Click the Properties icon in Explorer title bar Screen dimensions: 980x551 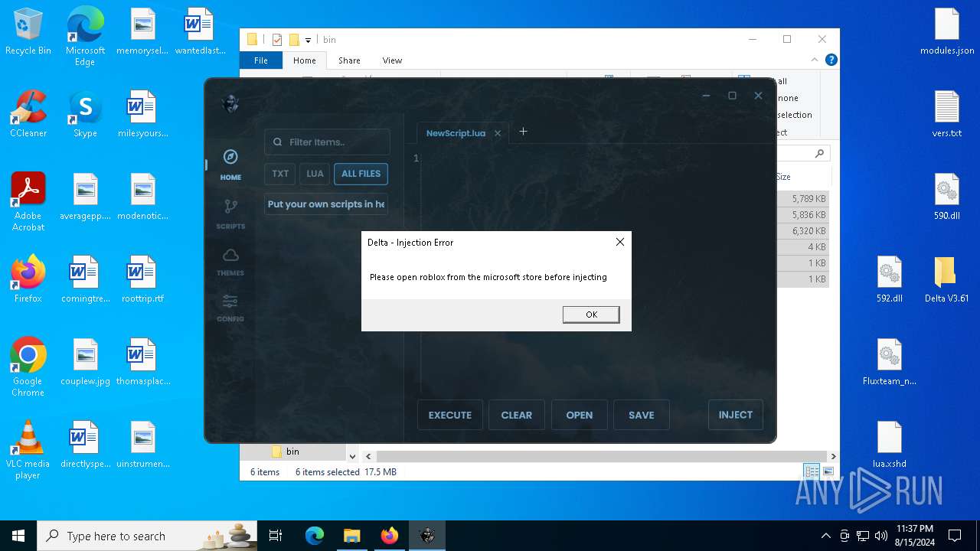click(277, 40)
